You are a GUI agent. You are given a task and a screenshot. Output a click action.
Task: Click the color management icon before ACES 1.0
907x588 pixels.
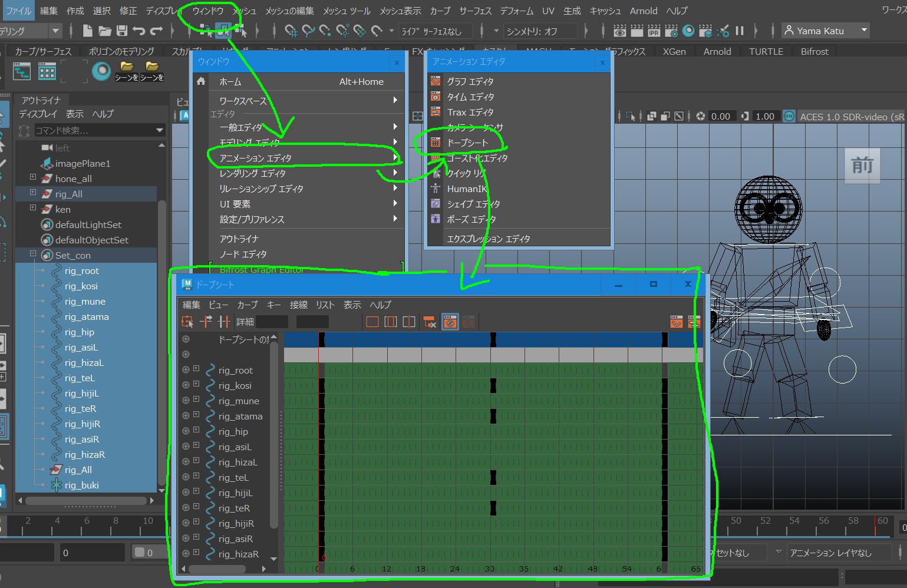click(x=789, y=116)
